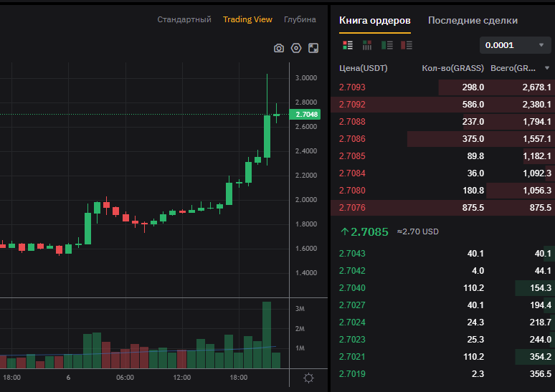Select bid price 2.7023

coord(352,340)
